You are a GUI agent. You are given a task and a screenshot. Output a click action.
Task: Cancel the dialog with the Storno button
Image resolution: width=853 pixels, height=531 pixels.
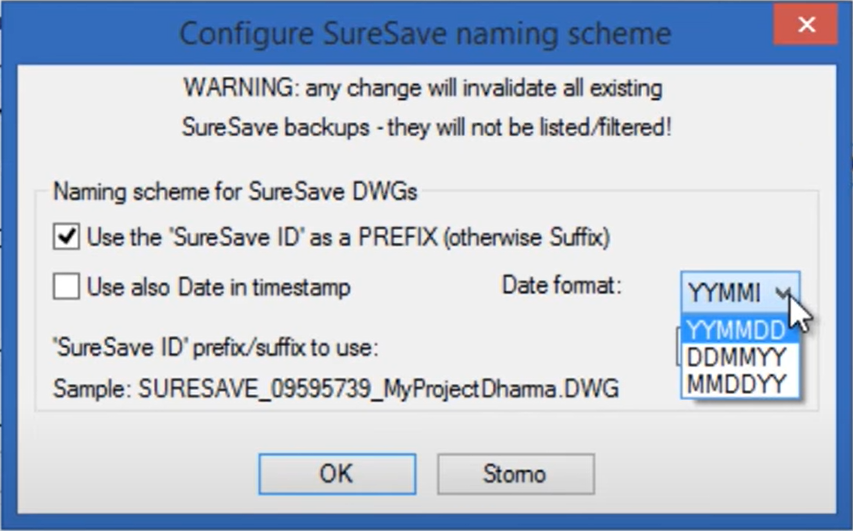click(x=515, y=473)
